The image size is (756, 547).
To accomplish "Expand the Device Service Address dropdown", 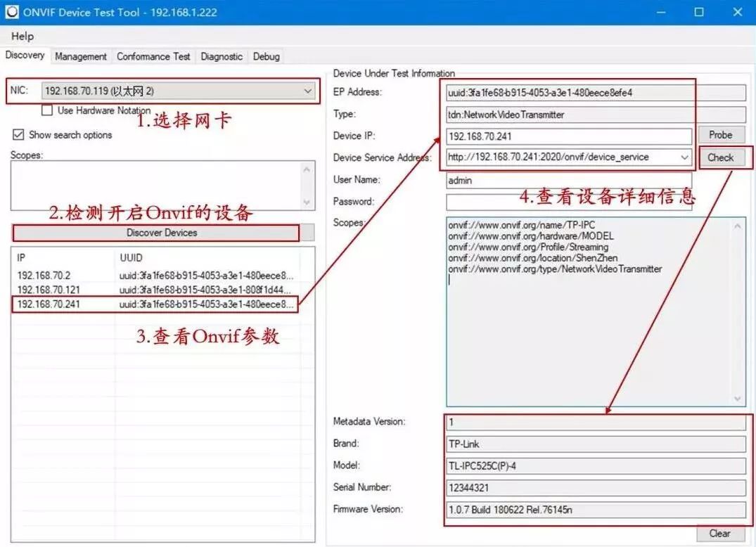I will 684,157.
